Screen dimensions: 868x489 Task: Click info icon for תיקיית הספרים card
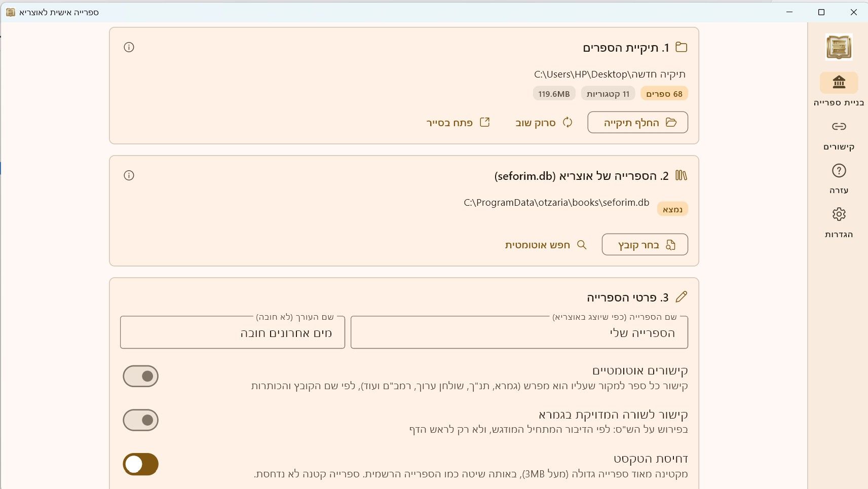pos(129,47)
